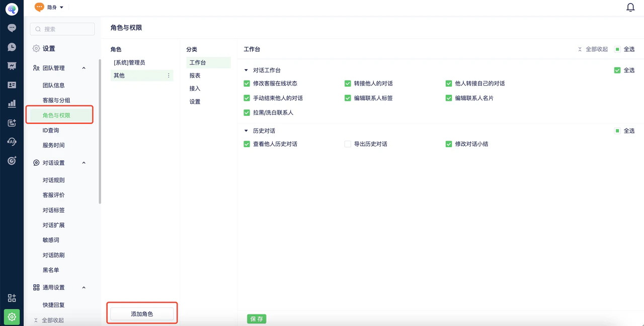The image size is (644, 326).
Task: Check 导出历史对话
Action: [348, 144]
